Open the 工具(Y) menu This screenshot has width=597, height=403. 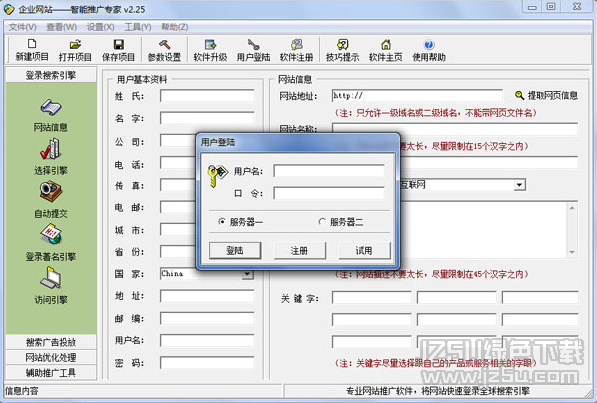pyautogui.click(x=138, y=27)
